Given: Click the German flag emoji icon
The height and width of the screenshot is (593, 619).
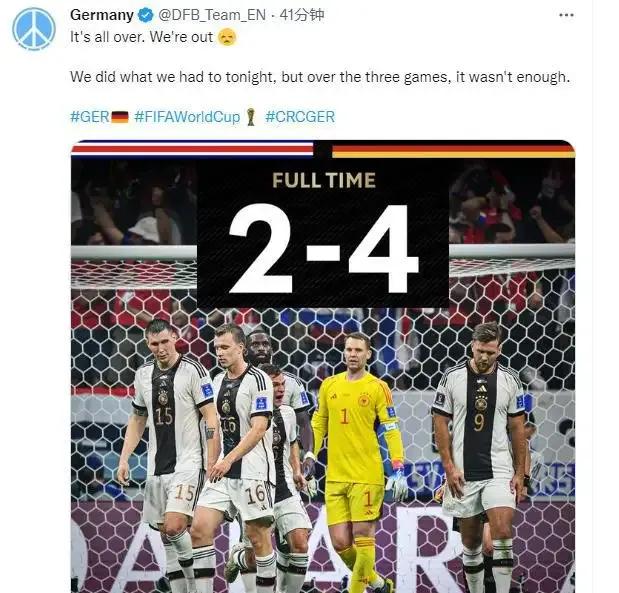Looking at the screenshot, I should tap(120, 117).
